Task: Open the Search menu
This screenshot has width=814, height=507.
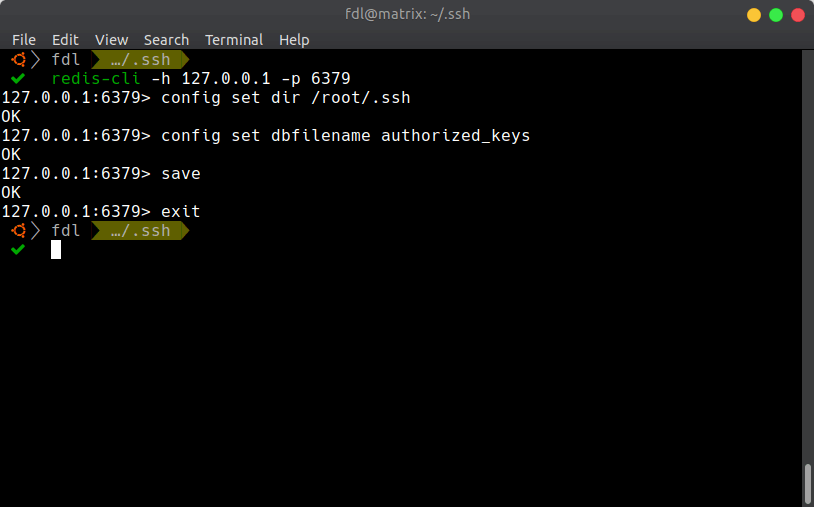Action: pos(166,40)
